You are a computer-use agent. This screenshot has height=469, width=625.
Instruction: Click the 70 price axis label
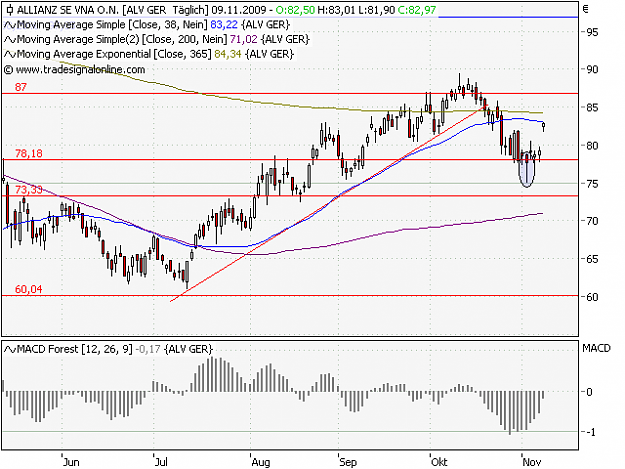click(592, 221)
